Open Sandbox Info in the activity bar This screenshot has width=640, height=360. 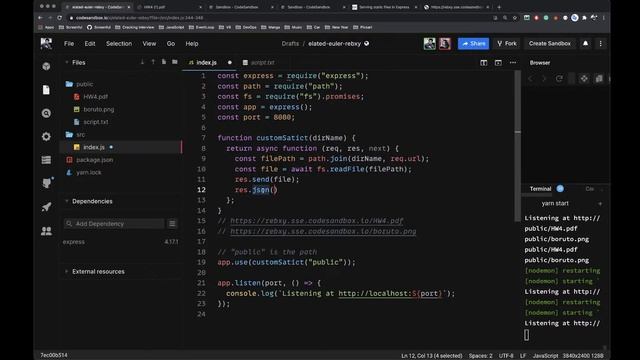point(46,66)
